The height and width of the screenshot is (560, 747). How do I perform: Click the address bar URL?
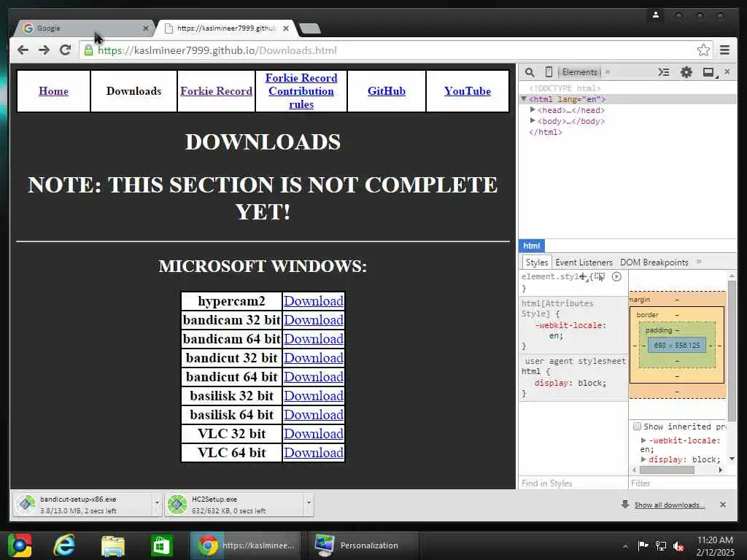pyautogui.click(x=217, y=50)
